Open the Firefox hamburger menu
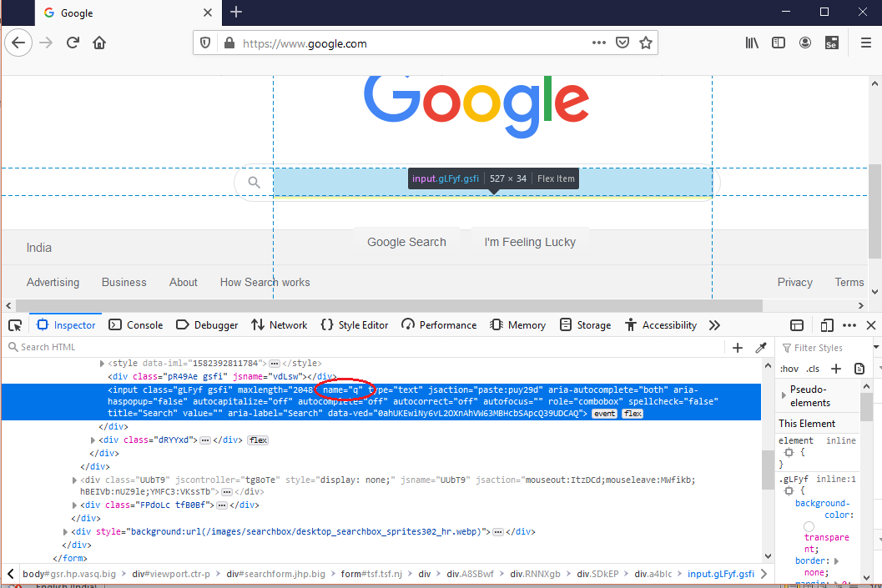Viewport: 882px width, 588px height. point(866,43)
